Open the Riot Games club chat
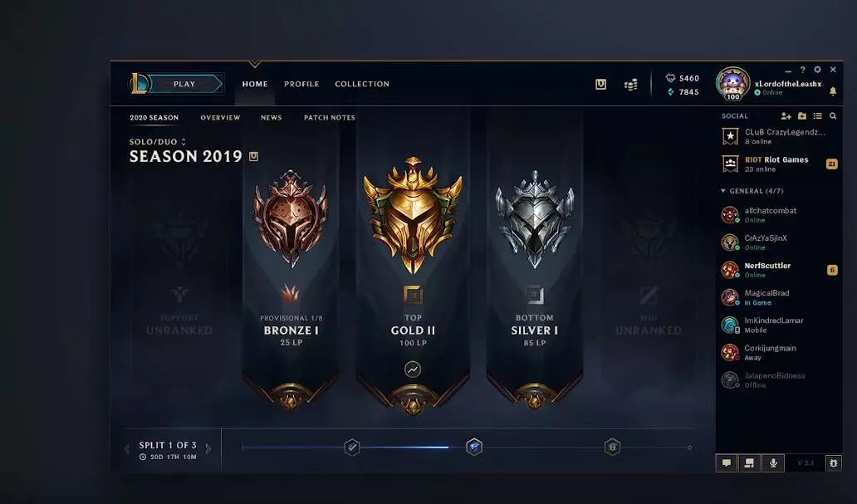The height and width of the screenshot is (504, 857). 778,164
